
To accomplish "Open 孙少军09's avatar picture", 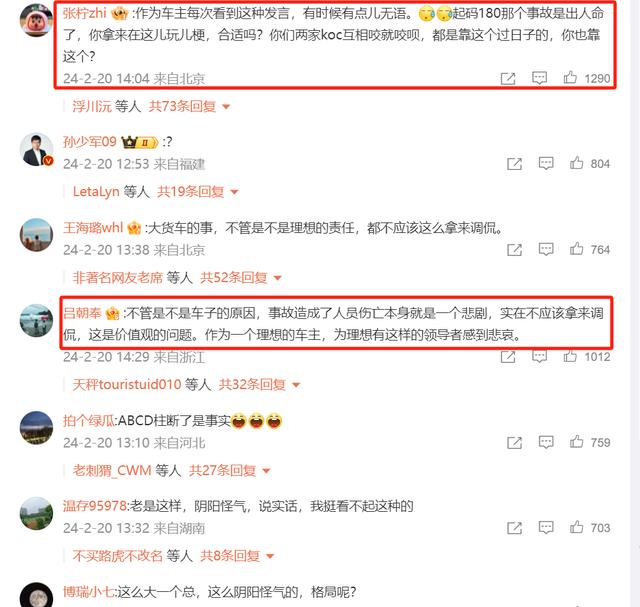I will pyautogui.click(x=36, y=149).
